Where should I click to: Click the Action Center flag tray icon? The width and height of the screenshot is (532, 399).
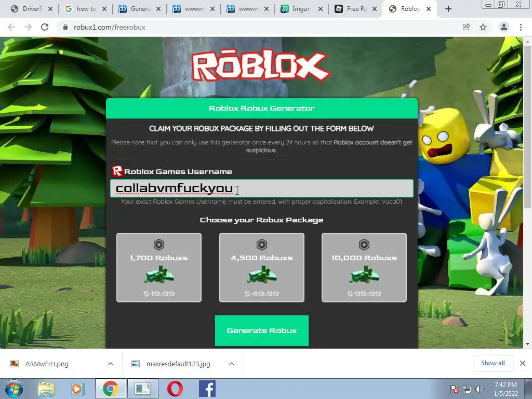(454, 389)
